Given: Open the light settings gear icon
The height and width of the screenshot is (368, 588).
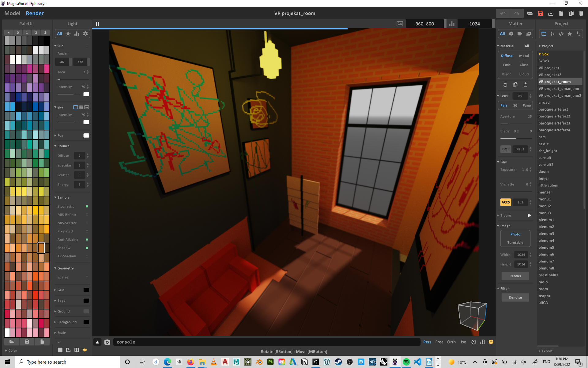Looking at the screenshot, I should click(x=85, y=34).
